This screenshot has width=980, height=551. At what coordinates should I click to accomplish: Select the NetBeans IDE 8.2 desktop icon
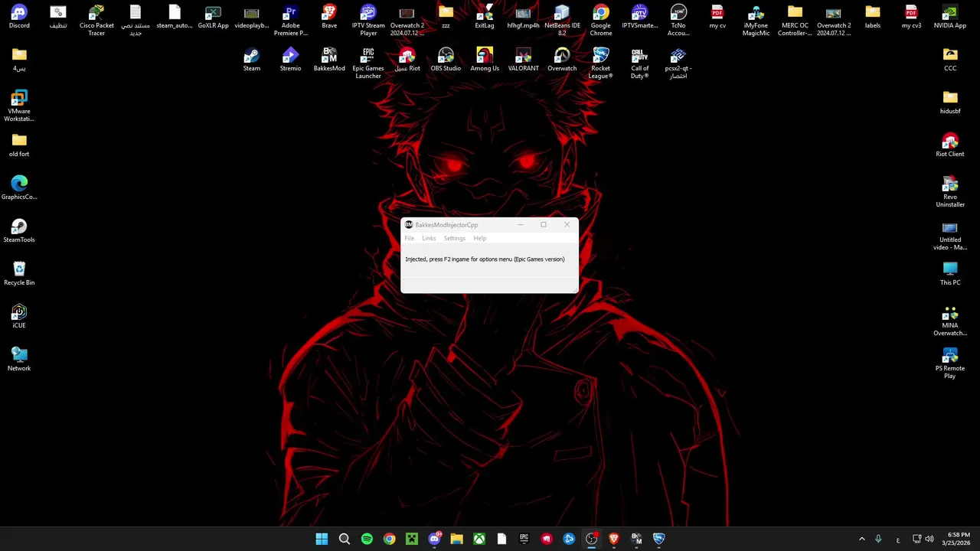tap(562, 21)
